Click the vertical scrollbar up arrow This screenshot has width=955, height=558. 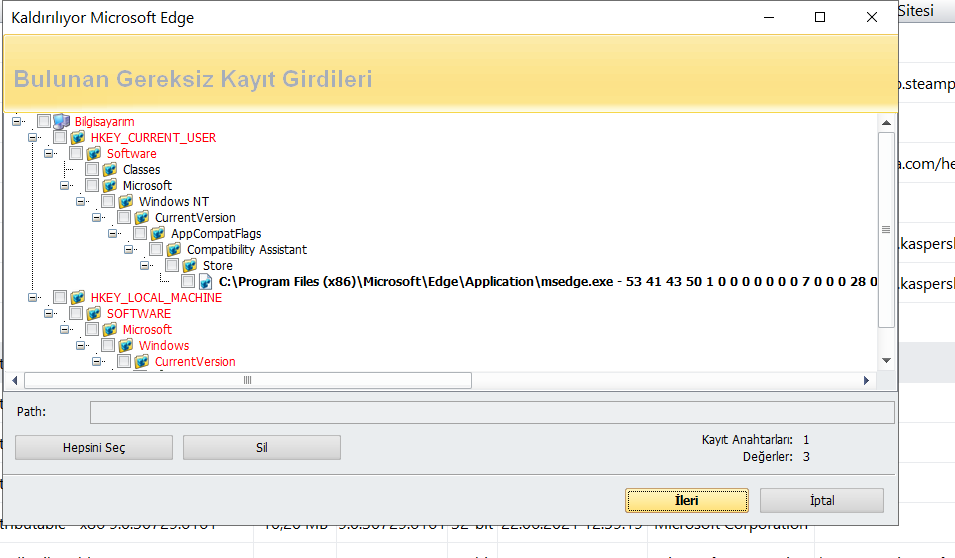887,123
